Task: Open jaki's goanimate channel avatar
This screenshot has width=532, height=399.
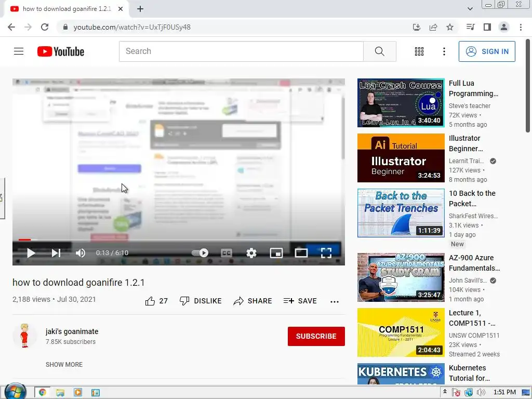Action: (x=24, y=336)
